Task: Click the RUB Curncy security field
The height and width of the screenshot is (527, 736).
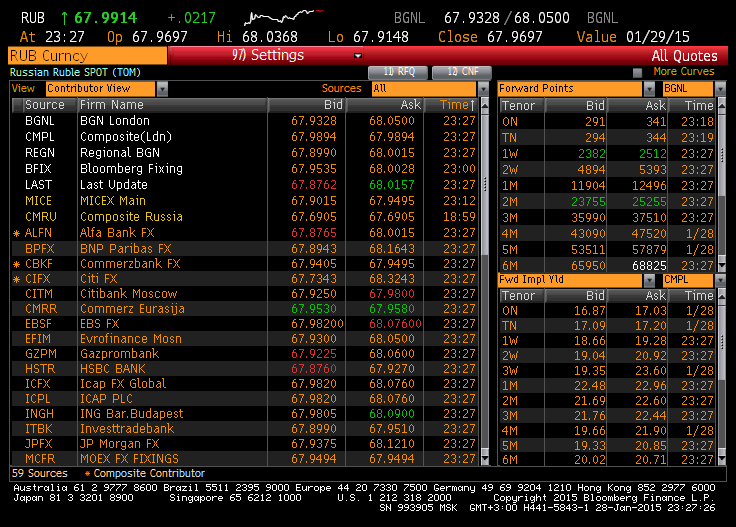Action: tap(87, 56)
